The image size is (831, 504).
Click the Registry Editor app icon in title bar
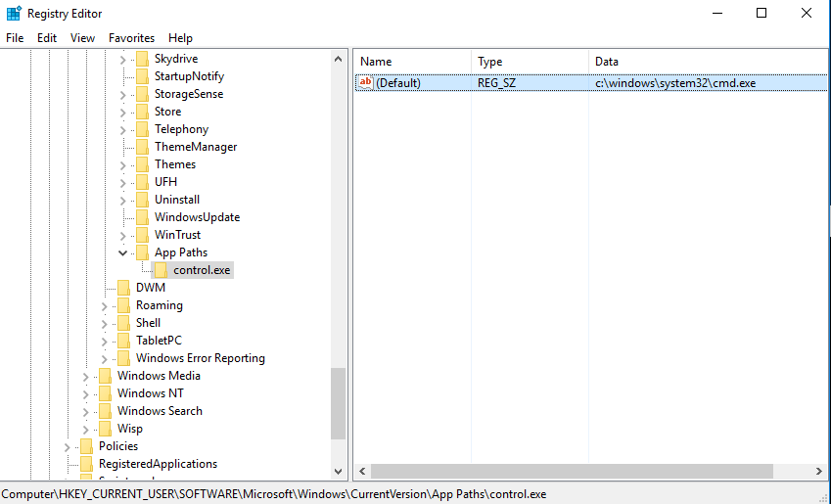[x=14, y=14]
